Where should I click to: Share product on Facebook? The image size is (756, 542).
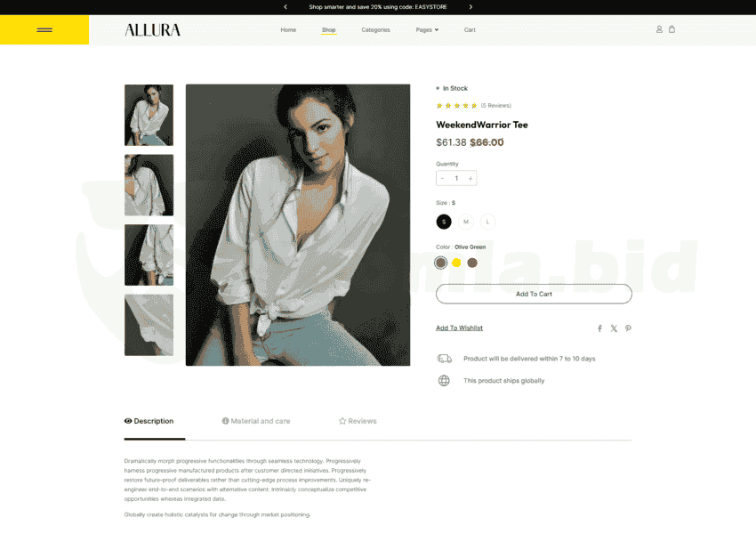(599, 328)
